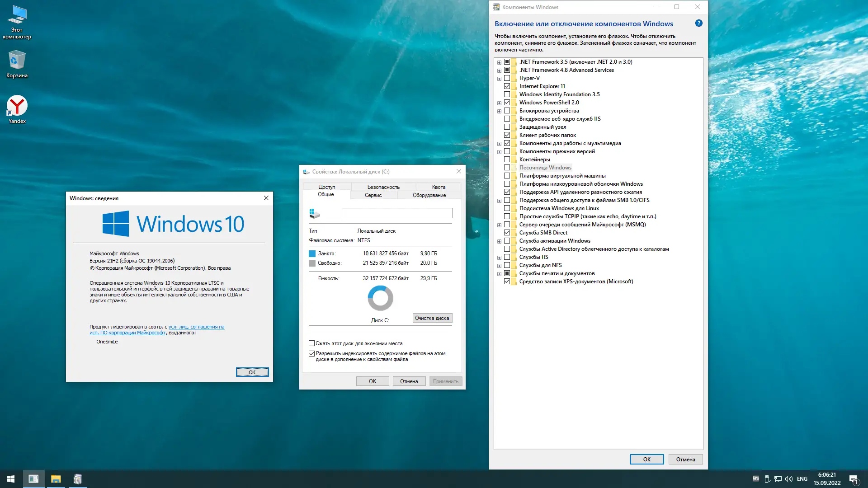Click the Очистка диска button
Image resolution: width=868 pixels, height=488 pixels.
pyautogui.click(x=432, y=318)
